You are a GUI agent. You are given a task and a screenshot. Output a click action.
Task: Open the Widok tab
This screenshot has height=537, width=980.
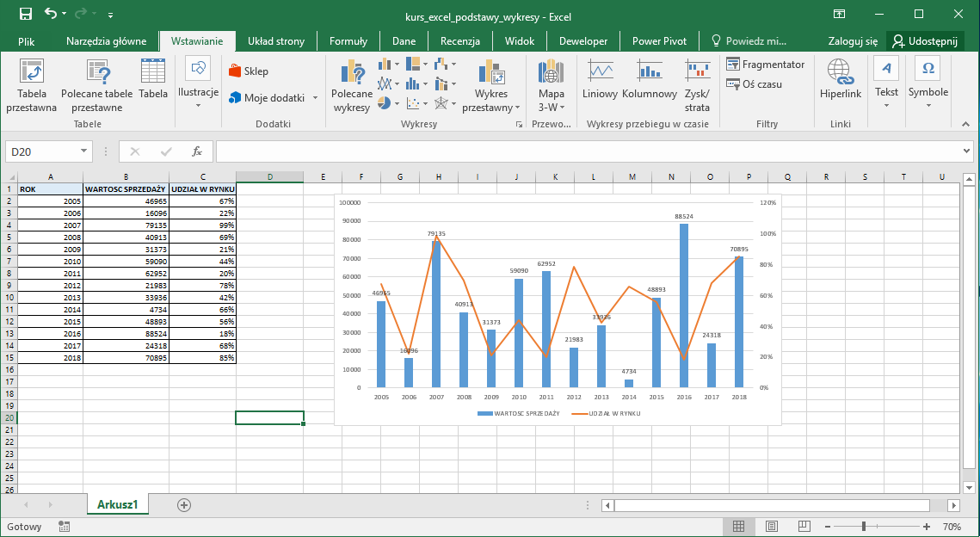coord(520,41)
